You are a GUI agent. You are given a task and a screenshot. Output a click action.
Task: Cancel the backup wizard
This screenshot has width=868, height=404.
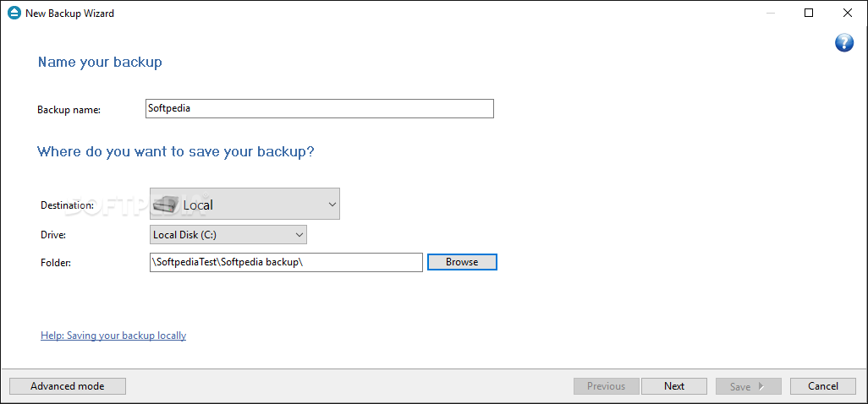[823, 386]
